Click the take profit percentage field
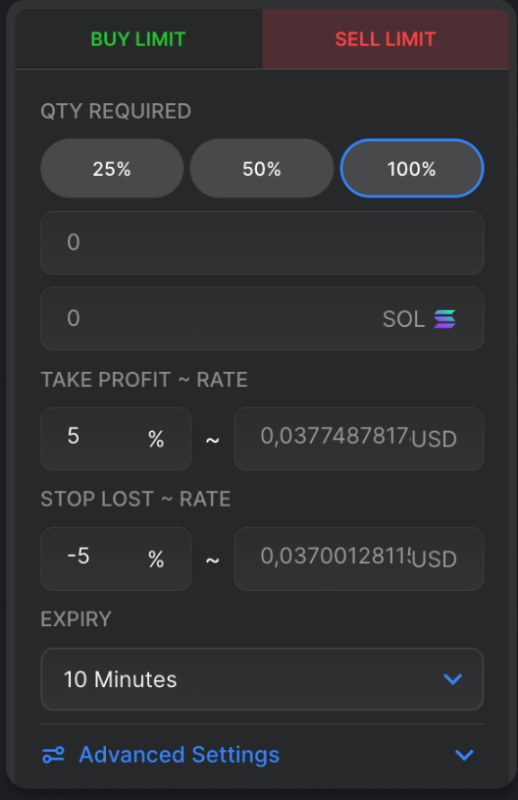This screenshot has height=800, width=518. [116, 439]
